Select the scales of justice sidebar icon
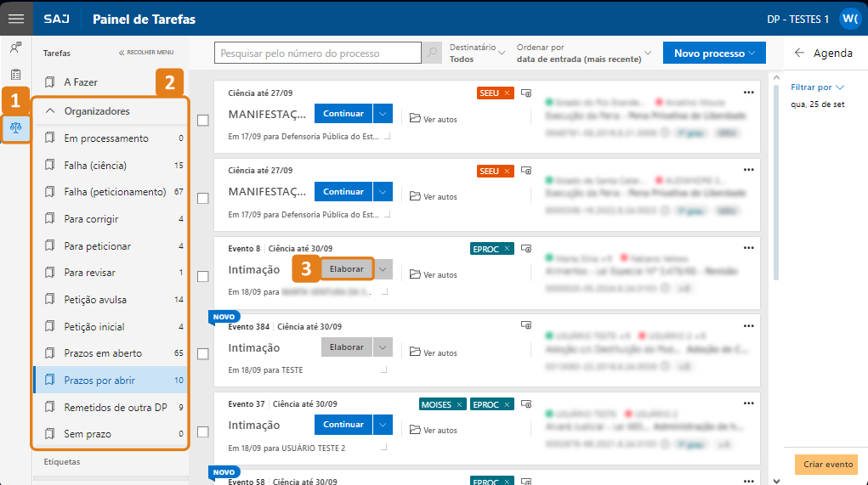The image size is (868, 485). pos(16,127)
